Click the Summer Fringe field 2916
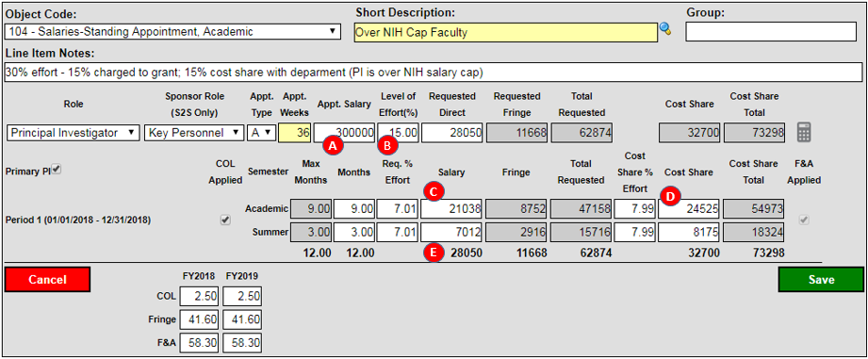The width and height of the screenshot is (868, 359). pos(516,233)
